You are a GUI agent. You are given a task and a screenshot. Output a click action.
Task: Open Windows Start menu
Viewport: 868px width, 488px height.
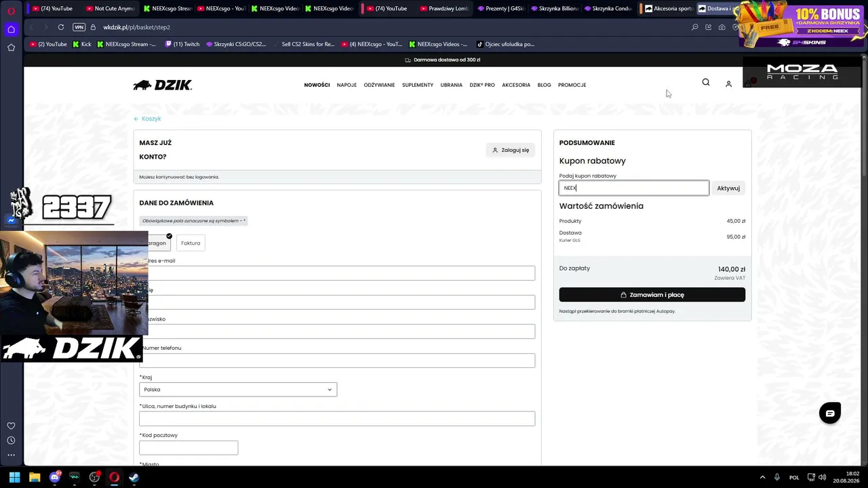(x=14, y=477)
